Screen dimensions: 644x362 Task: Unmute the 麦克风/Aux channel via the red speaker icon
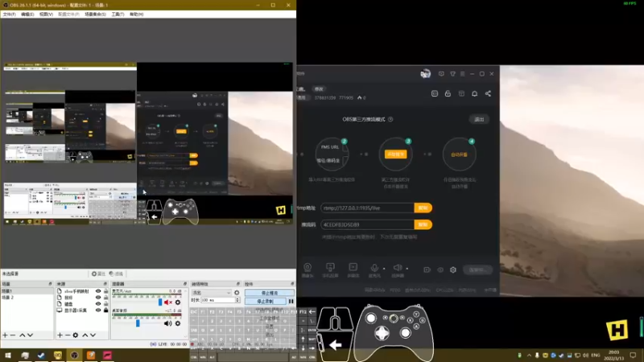coord(168,302)
